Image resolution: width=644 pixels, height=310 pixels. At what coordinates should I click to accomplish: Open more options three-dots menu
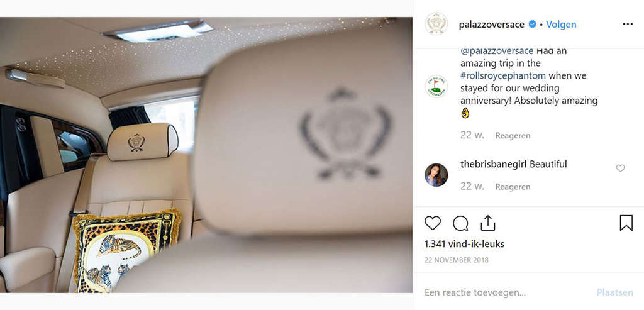click(628, 25)
